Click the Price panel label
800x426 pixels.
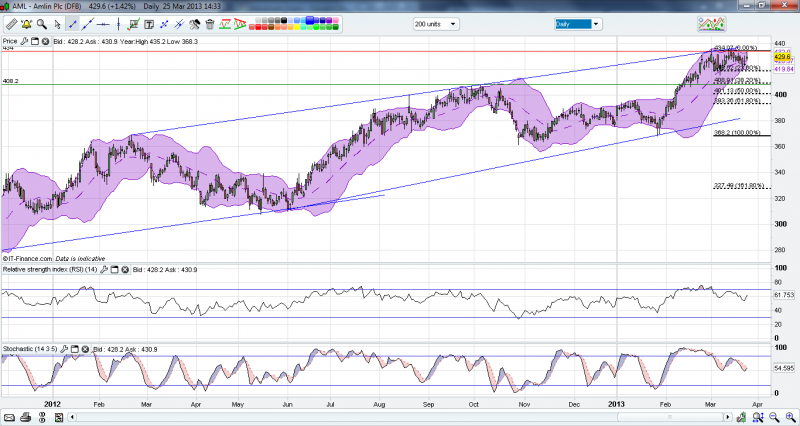pos(10,41)
